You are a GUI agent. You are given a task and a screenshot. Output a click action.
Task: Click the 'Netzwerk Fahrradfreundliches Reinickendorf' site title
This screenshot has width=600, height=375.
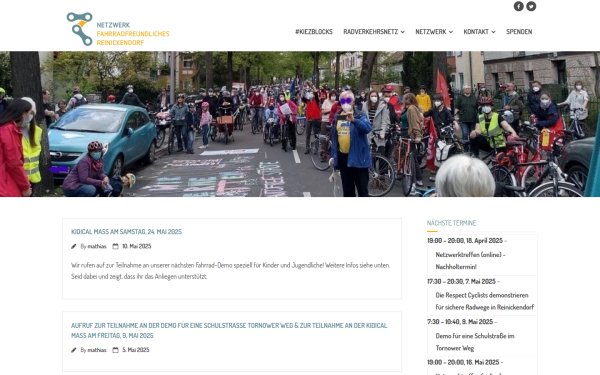(x=133, y=34)
